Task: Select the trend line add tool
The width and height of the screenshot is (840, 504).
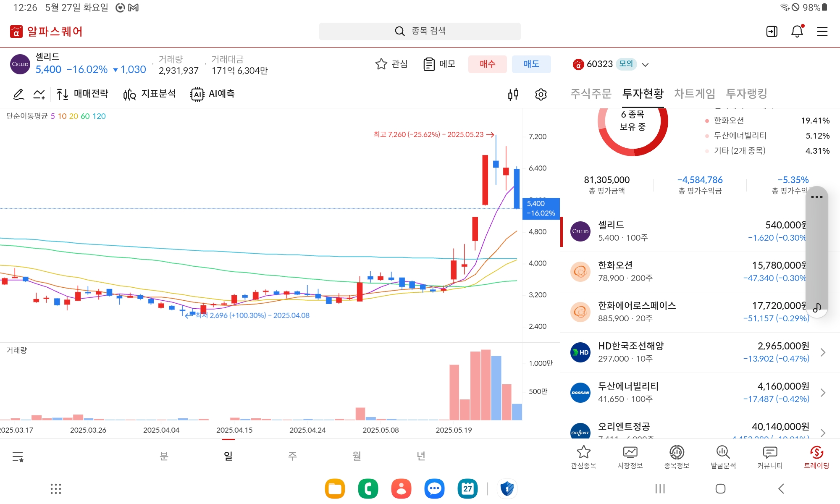Action: tap(39, 94)
